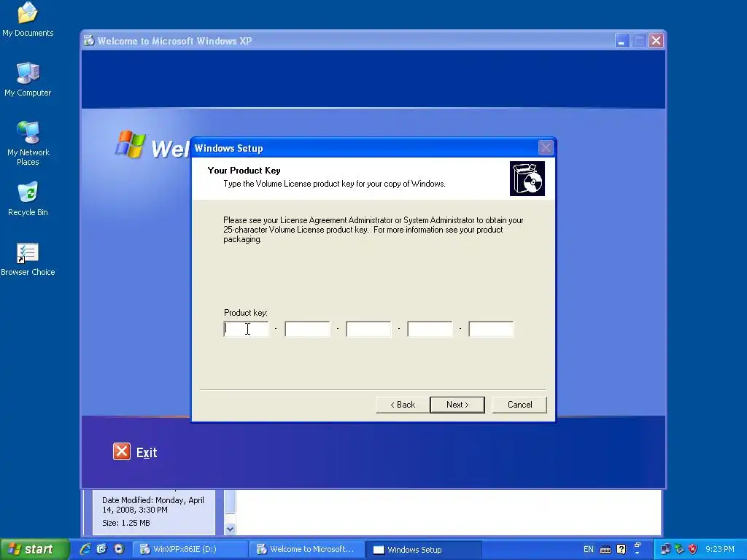Click the Size: 1.25 MB details text
Screen dimensions: 747x560
click(126, 523)
